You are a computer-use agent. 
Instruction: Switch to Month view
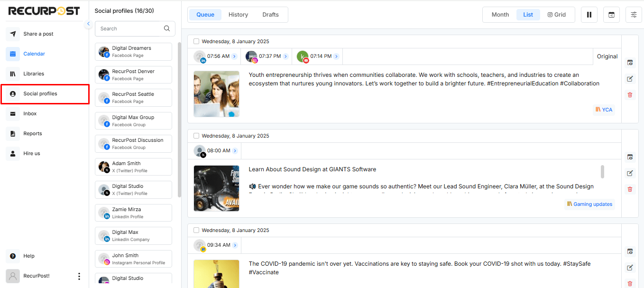coord(500,14)
